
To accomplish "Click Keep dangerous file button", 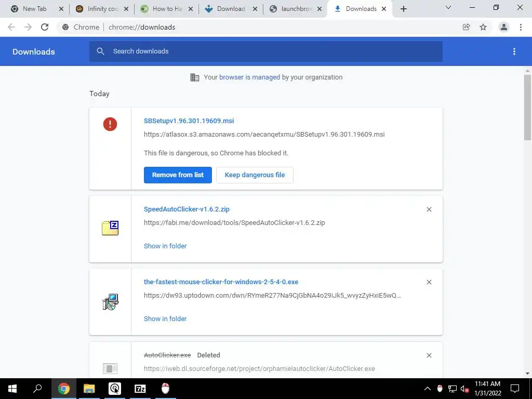I will pyautogui.click(x=255, y=175).
